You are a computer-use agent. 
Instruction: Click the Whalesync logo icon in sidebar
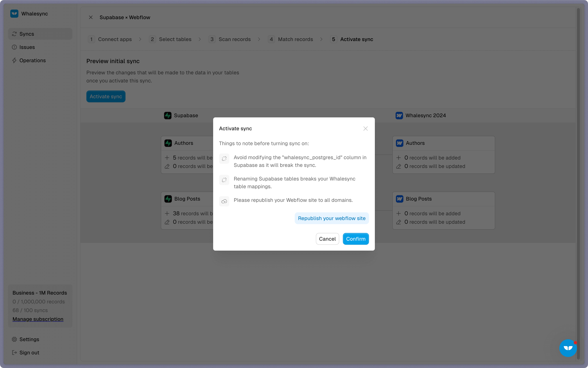[14, 14]
